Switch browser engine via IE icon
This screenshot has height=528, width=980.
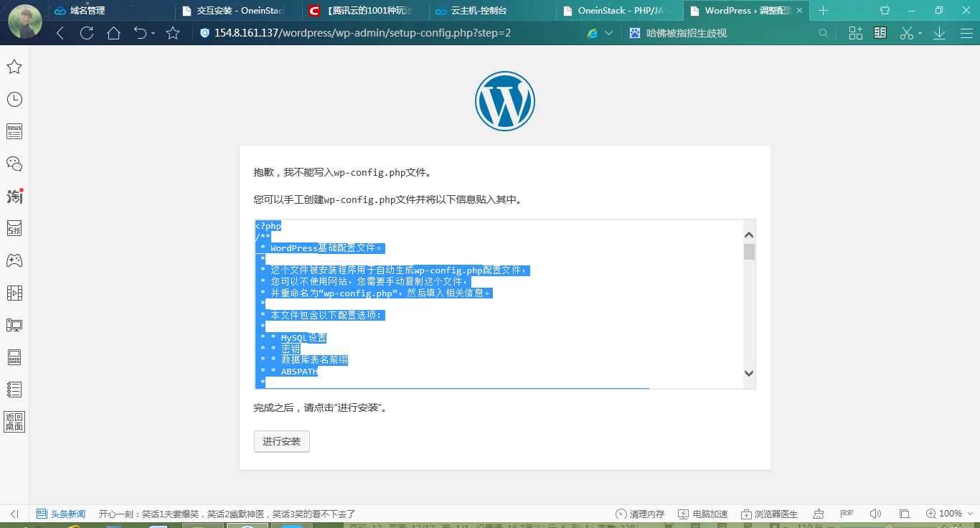pyautogui.click(x=593, y=33)
